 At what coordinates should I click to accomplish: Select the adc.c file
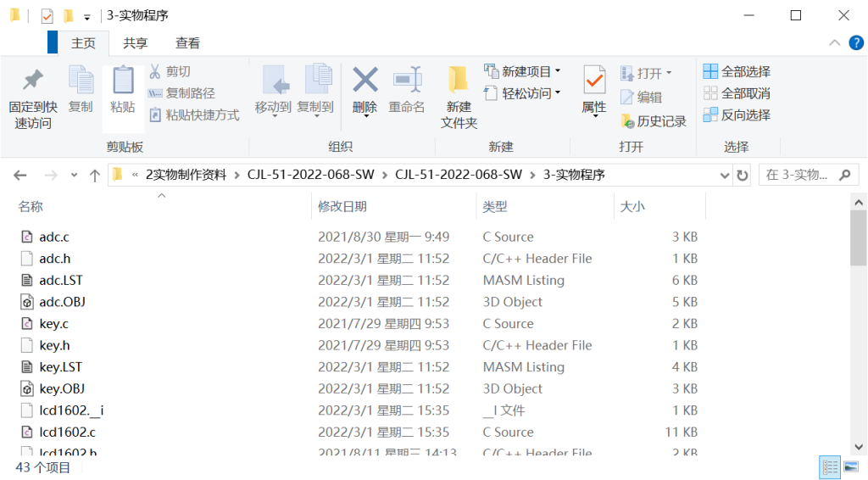coord(54,237)
